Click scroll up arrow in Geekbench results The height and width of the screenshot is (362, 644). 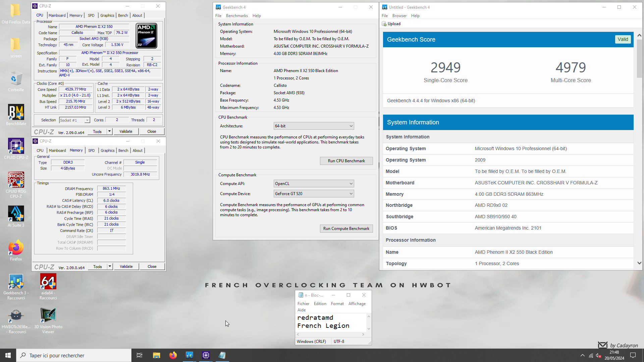tap(639, 35)
